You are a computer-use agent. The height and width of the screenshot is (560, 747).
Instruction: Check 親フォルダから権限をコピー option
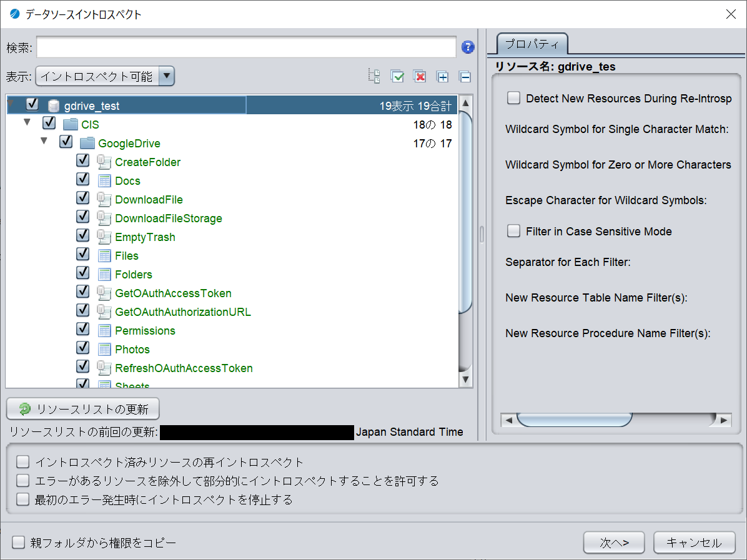19,542
